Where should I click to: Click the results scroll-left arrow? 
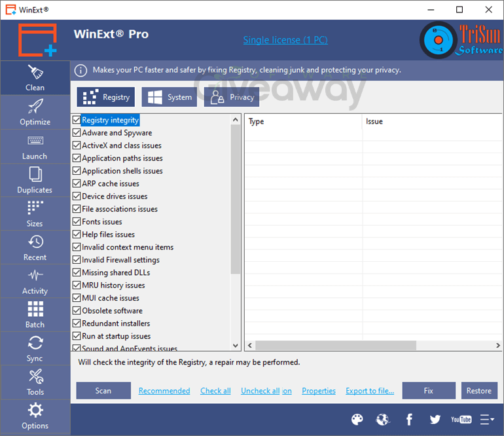click(x=250, y=345)
